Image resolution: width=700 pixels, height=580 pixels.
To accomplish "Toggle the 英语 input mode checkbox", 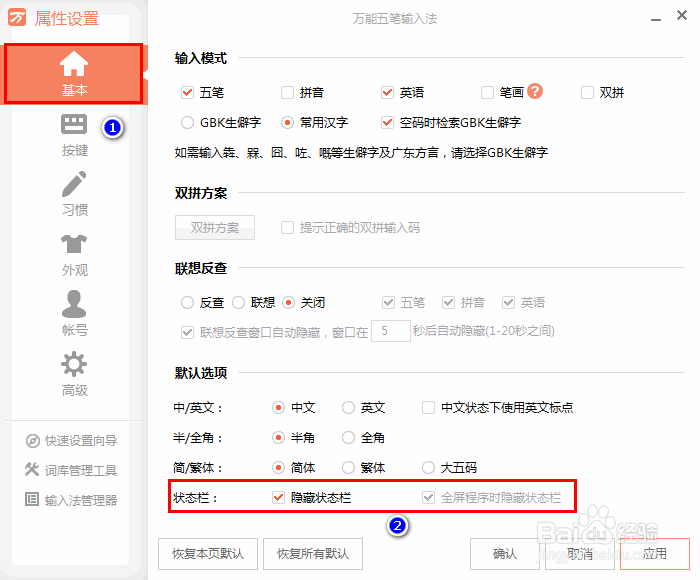I will click(387, 92).
